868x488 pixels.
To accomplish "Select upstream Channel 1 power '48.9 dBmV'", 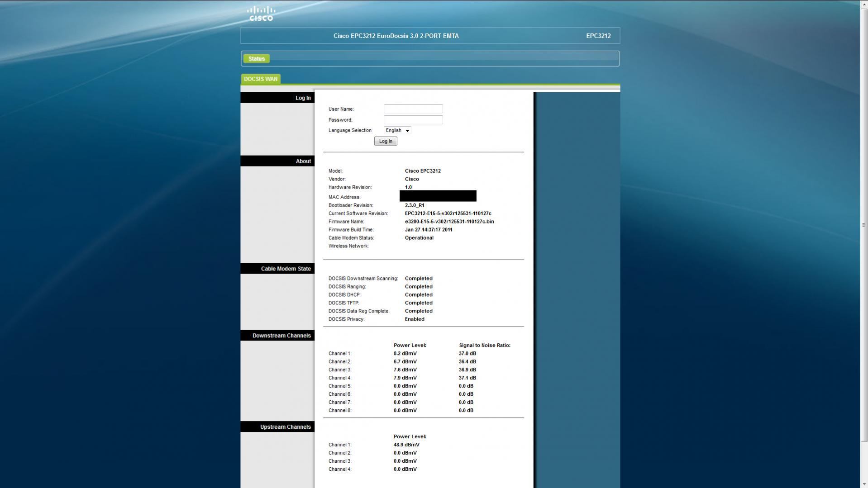I will click(x=406, y=445).
